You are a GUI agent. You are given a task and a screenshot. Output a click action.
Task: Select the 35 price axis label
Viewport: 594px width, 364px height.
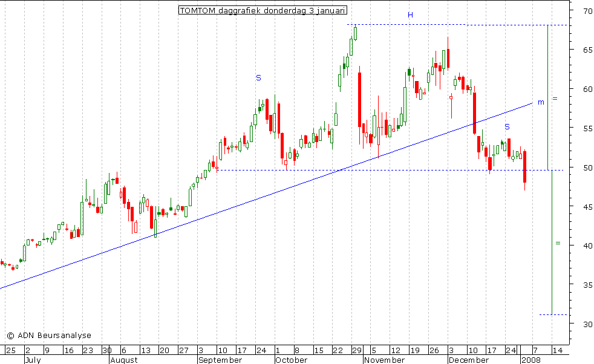tap(587, 285)
